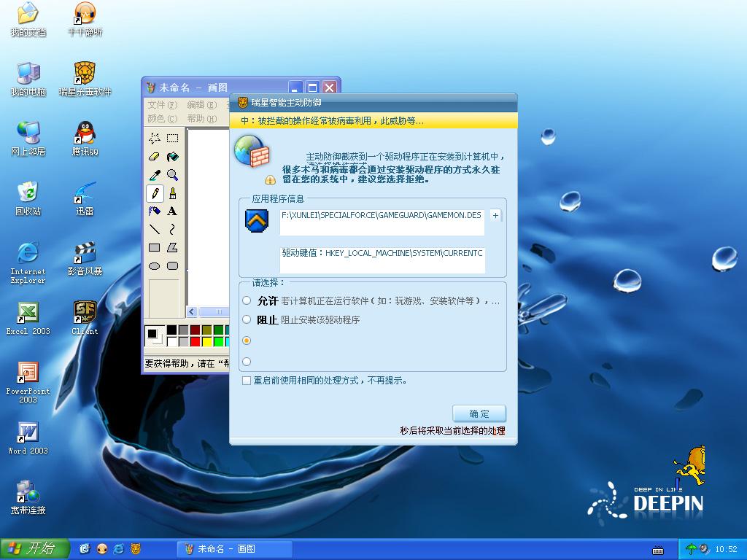
Task: Select the Eraser tool in Paint
Action: click(155, 156)
